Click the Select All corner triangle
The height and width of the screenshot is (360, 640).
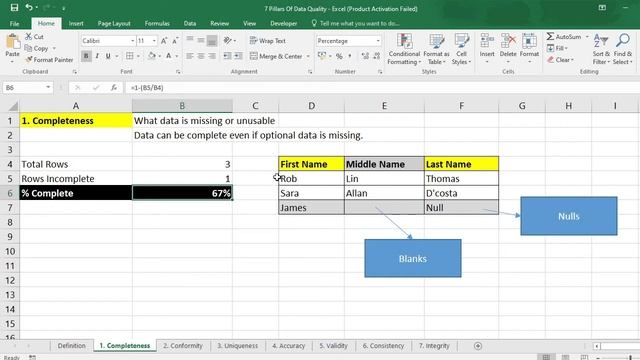point(13,106)
